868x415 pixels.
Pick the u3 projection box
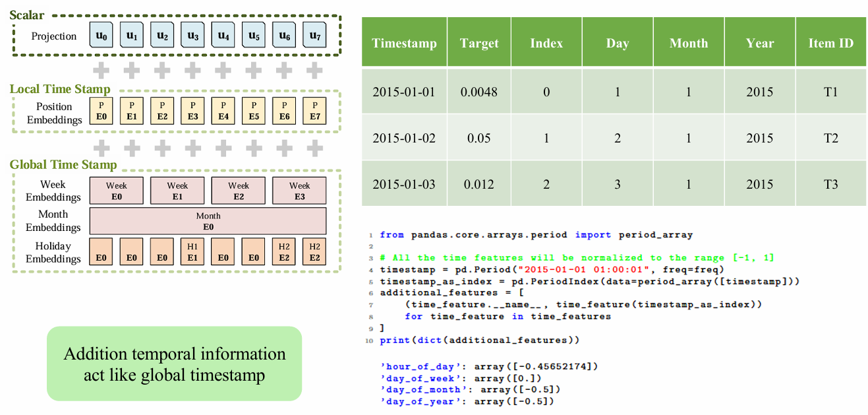[192, 36]
